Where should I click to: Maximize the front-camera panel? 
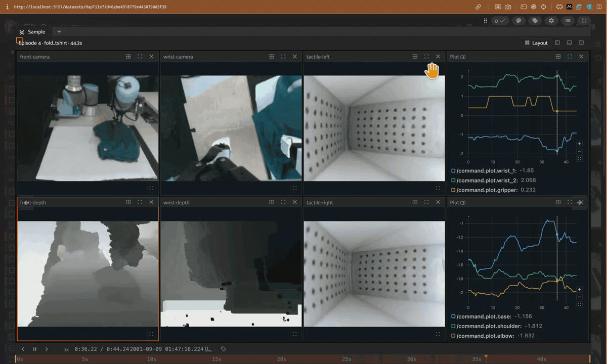(x=140, y=57)
